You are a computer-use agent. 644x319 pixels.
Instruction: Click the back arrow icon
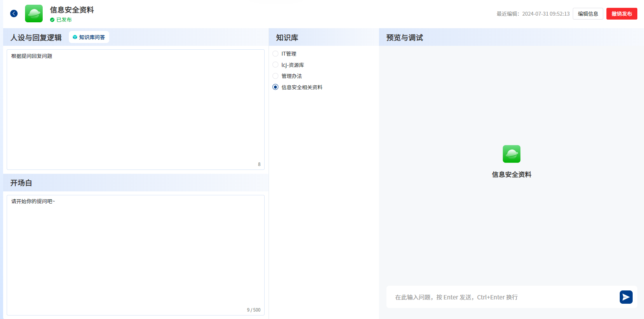14,14
